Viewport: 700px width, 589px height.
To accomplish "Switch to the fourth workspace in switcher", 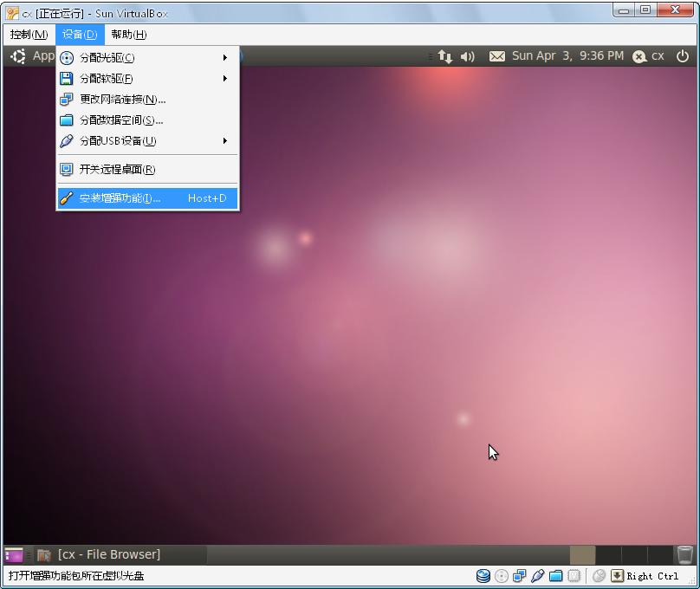I will 660,554.
